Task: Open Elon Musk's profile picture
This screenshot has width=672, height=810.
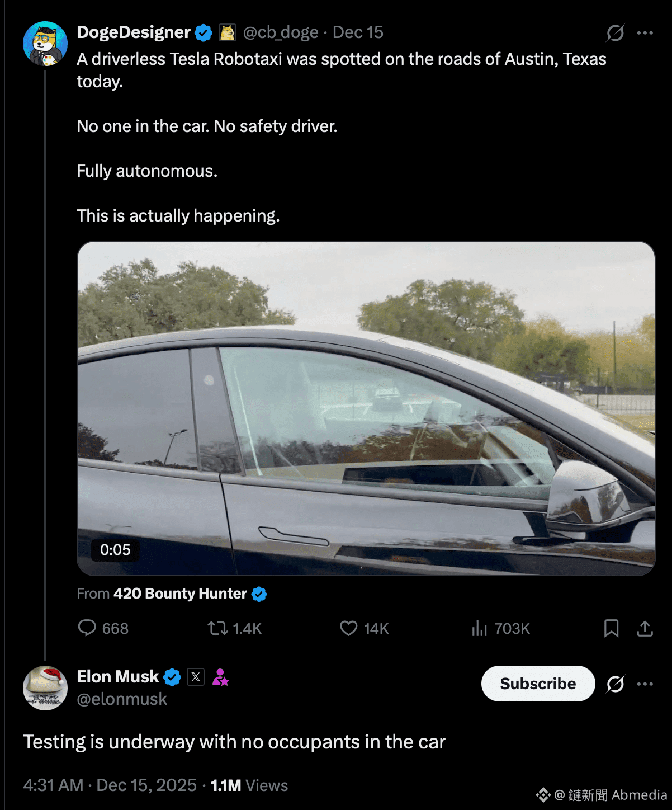Action: [45, 688]
